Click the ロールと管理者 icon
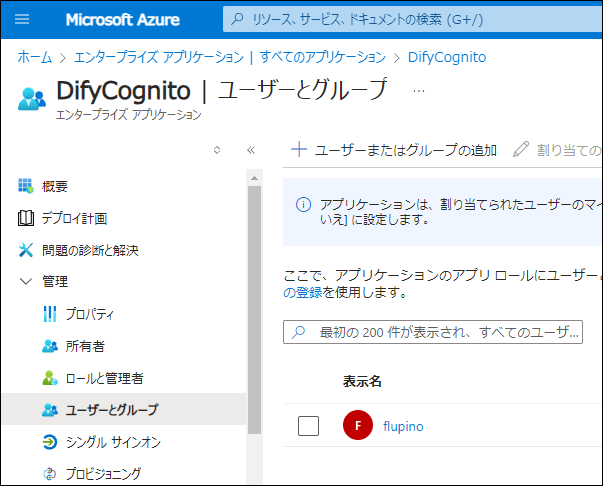Screen dimensions: 603x486 pos(50,378)
